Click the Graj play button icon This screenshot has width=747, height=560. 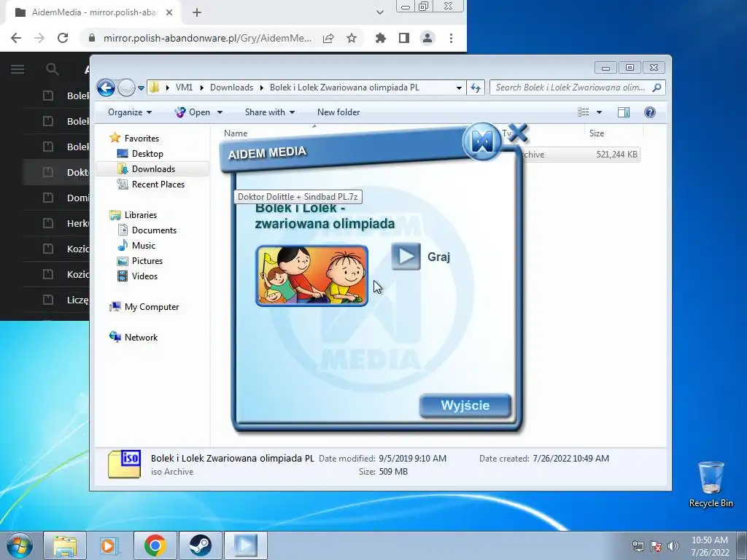click(x=406, y=256)
